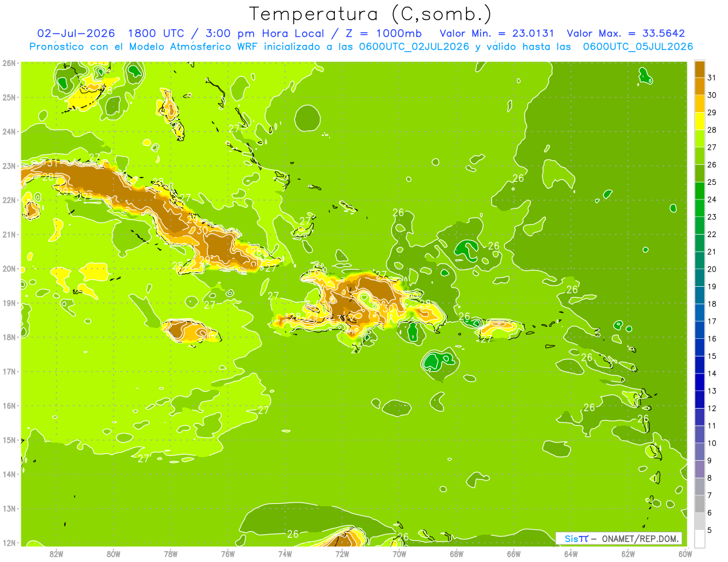
Task: Click the '02-Jul-2026' forecast date text
Action: (x=75, y=33)
